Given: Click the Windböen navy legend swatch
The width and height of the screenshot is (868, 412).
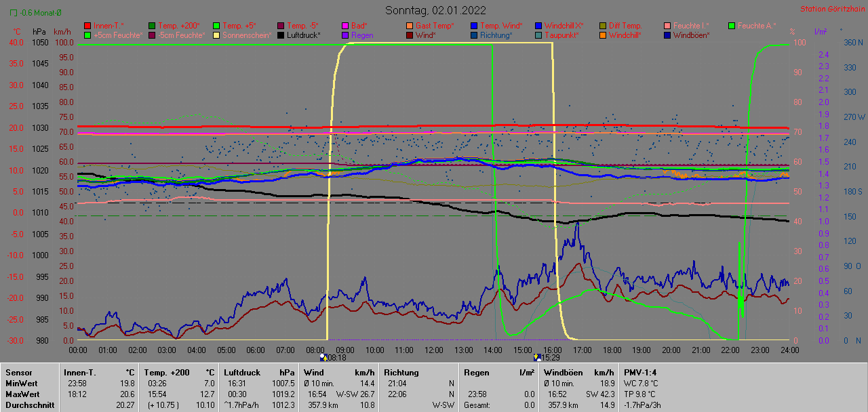Looking at the screenshot, I should (667, 35).
